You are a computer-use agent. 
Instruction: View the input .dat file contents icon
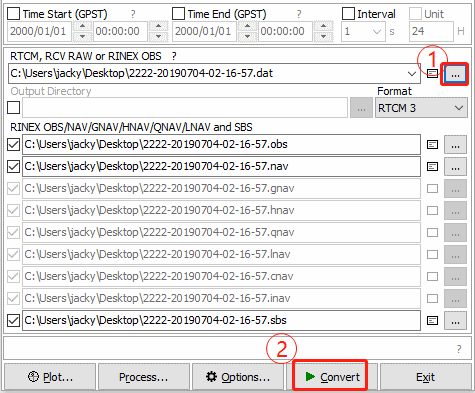pos(432,73)
